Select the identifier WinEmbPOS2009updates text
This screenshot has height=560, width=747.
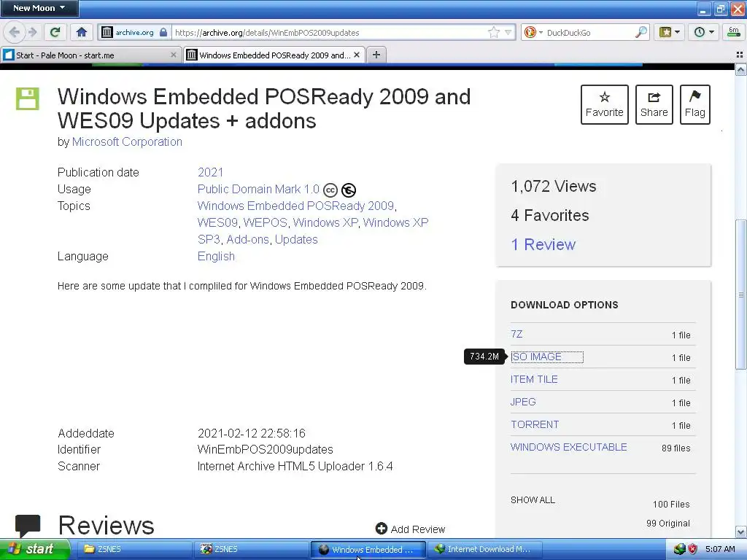click(266, 449)
